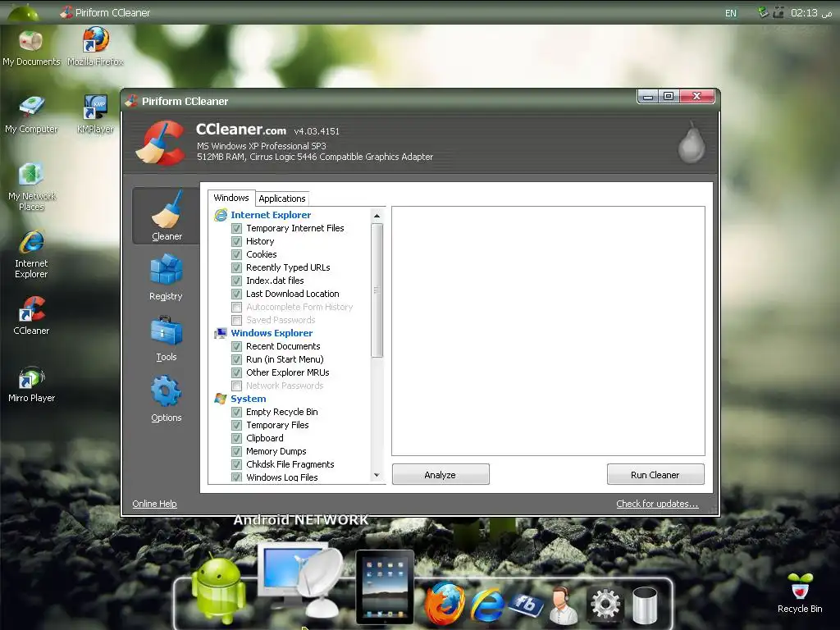
Task: Enable Saved Passwords checkbox
Action: click(236, 321)
